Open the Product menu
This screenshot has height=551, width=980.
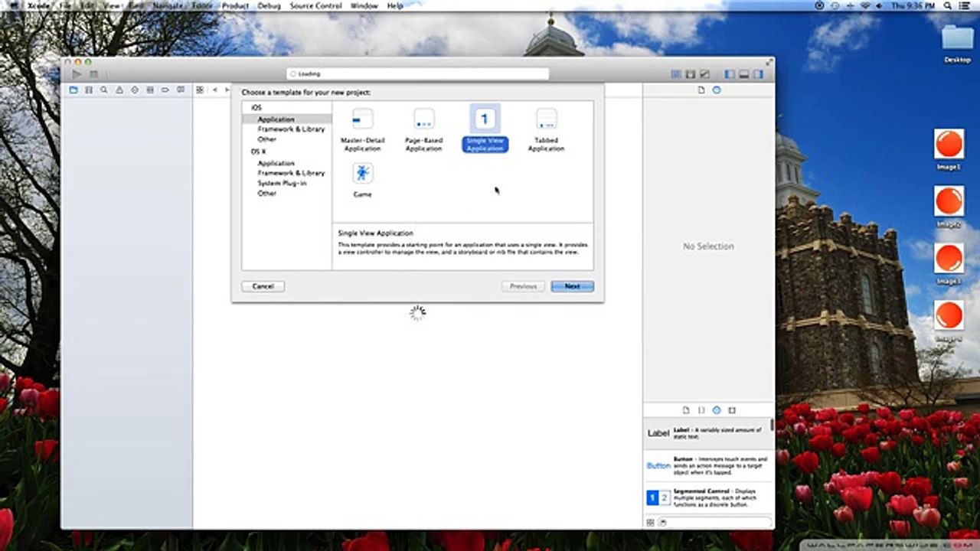[235, 5]
